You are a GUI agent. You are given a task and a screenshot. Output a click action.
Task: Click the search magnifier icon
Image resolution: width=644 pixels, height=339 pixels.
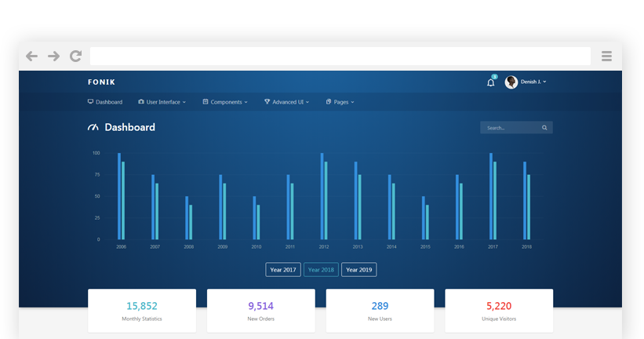pos(544,127)
